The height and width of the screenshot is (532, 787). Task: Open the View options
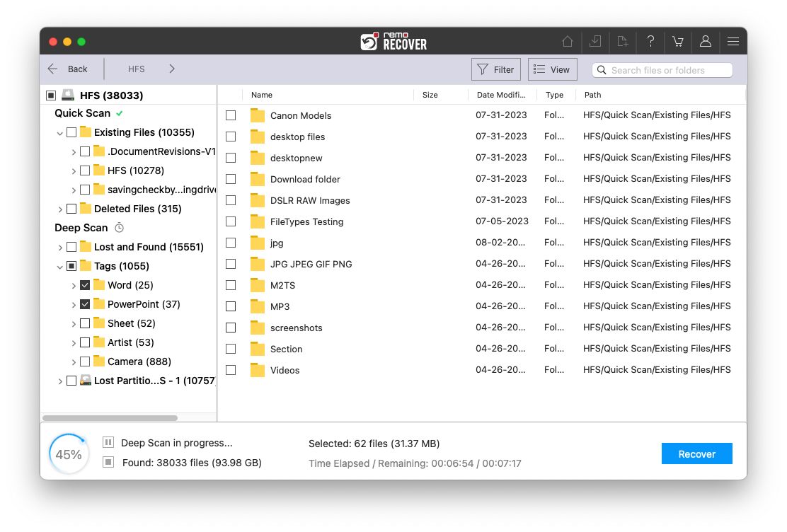click(x=552, y=69)
